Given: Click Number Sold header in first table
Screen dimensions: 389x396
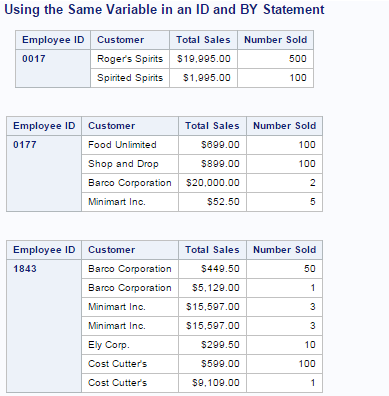Looking at the screenshot, I should pos(276,40).
